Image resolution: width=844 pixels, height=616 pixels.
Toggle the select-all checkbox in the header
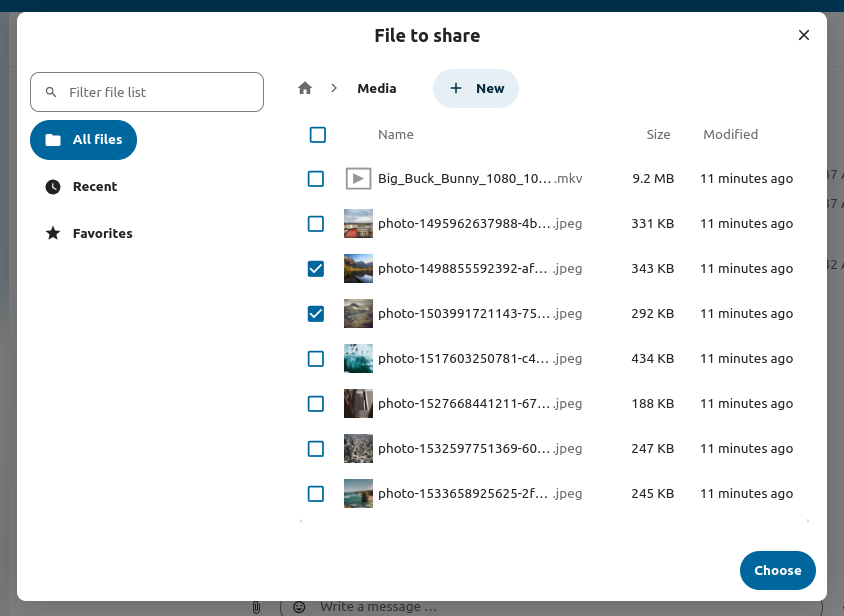point(317,134)
